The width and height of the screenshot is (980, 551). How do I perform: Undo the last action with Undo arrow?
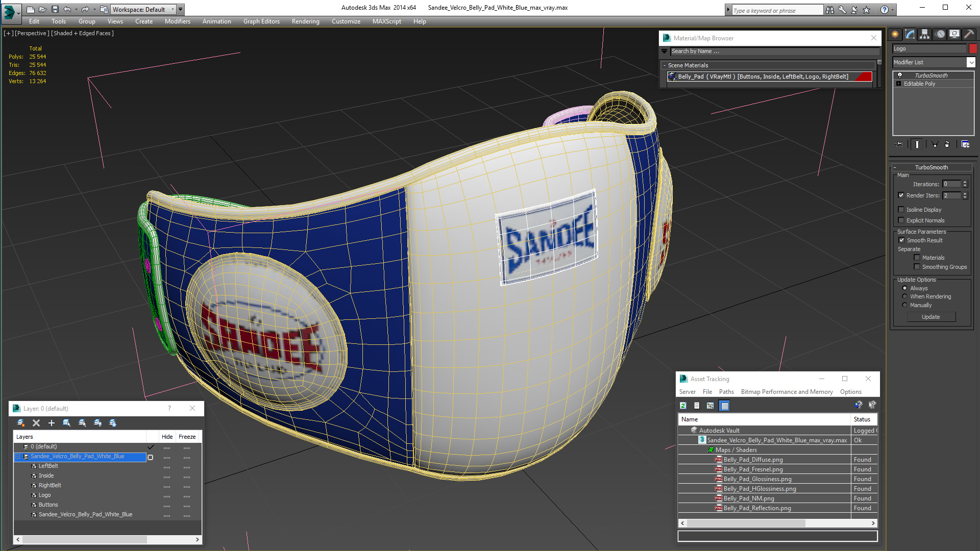[67, 9]
